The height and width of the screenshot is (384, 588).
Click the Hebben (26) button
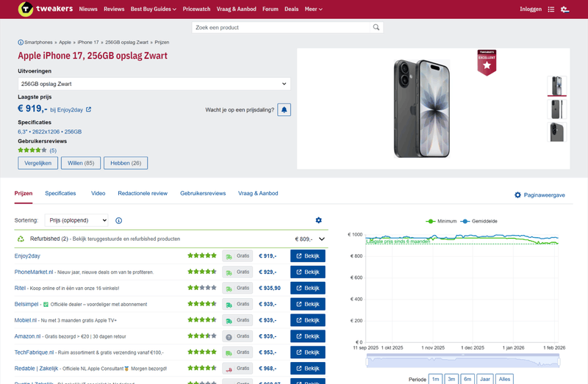point(126,163)
